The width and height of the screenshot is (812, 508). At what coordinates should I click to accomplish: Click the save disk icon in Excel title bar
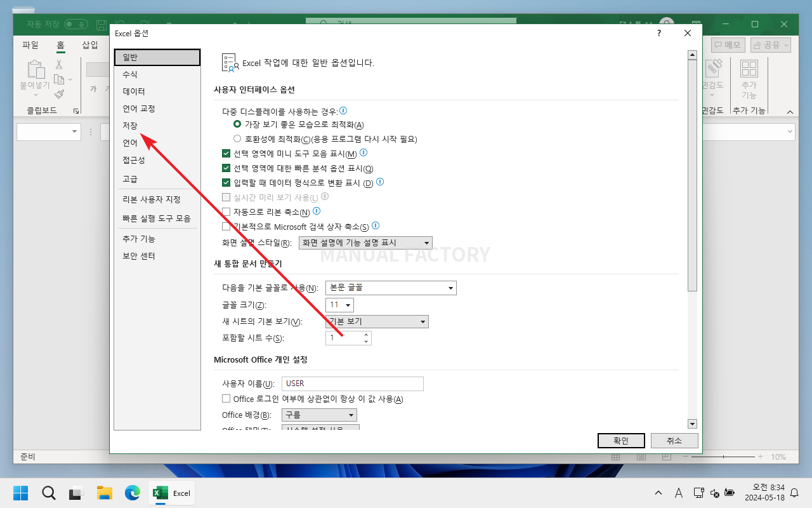pos(101,24)
